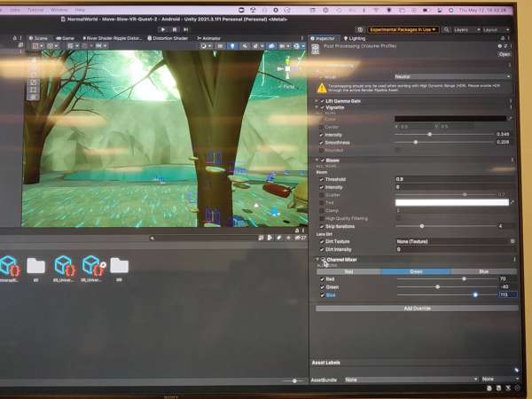Click the Step button in the playback controls

coord(187,29)
